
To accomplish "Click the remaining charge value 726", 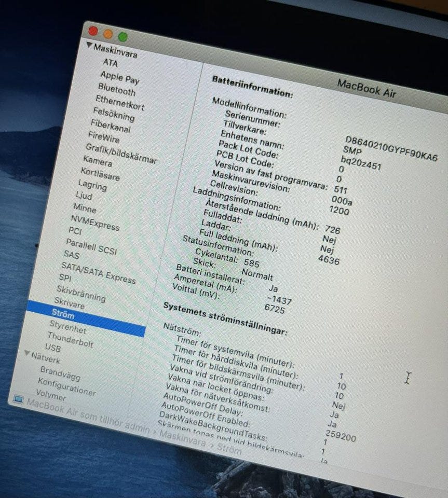I will pyautogui.click(x=332, y=229).
